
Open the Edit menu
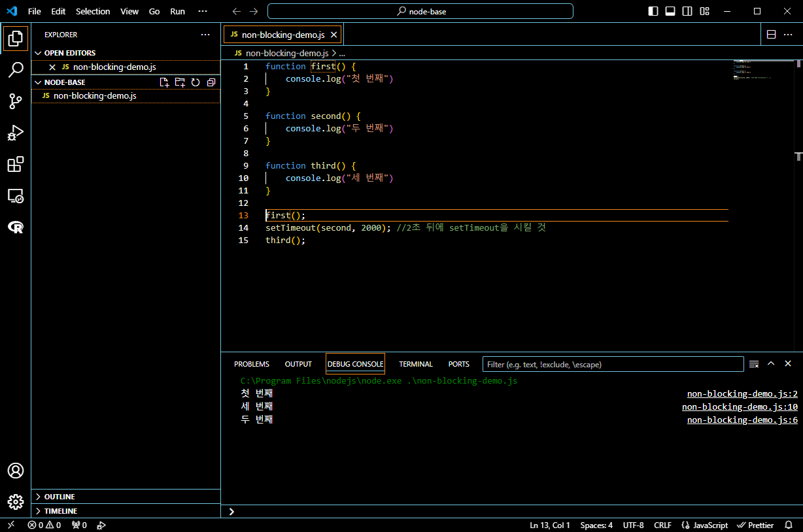(x=58, y=11)
